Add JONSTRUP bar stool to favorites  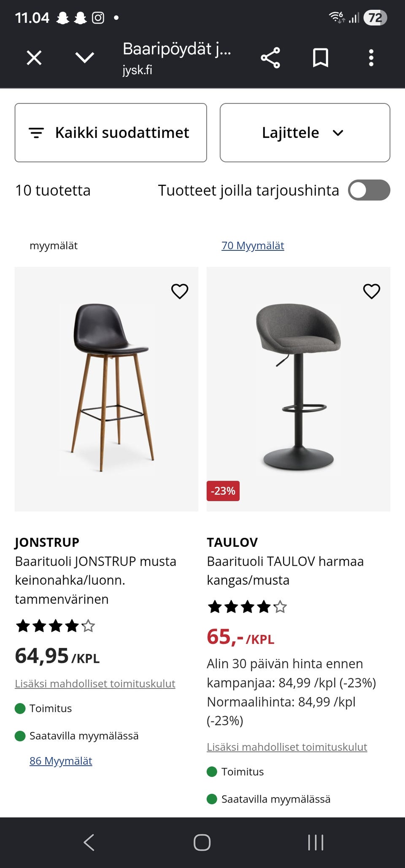pos(180,291)
